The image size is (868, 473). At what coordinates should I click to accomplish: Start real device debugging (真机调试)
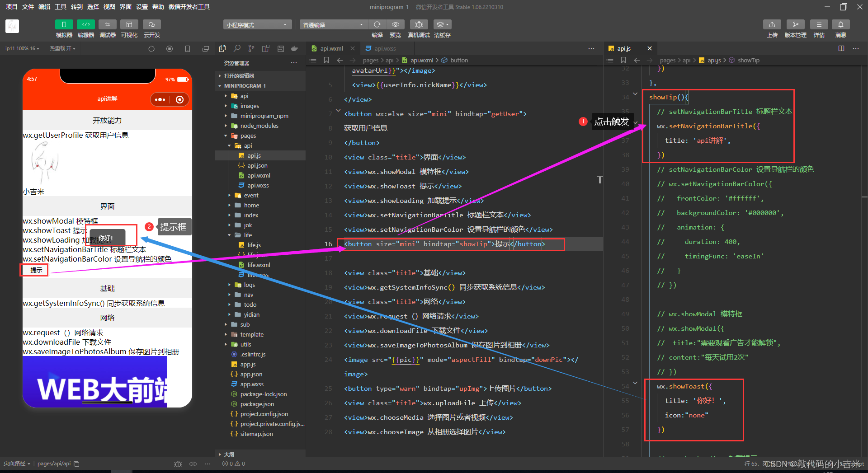[419, 24]
